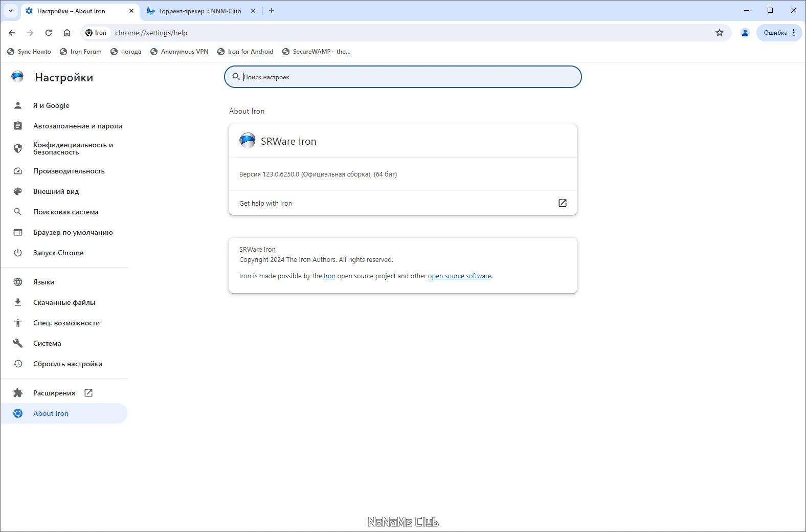Open Расширения in the sidebar
Screen dimensions: 806x532
(x=64, y=393)
